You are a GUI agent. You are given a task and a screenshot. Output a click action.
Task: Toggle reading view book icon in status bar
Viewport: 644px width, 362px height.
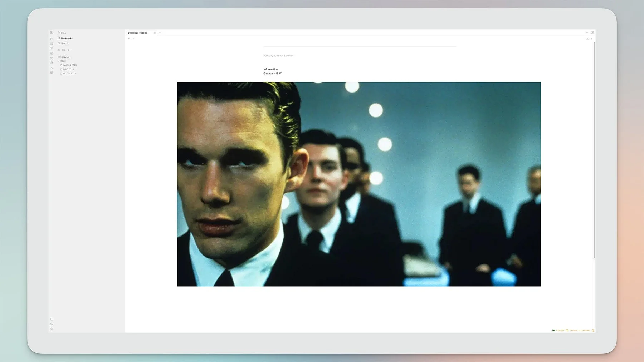click(x=567, y=331)
